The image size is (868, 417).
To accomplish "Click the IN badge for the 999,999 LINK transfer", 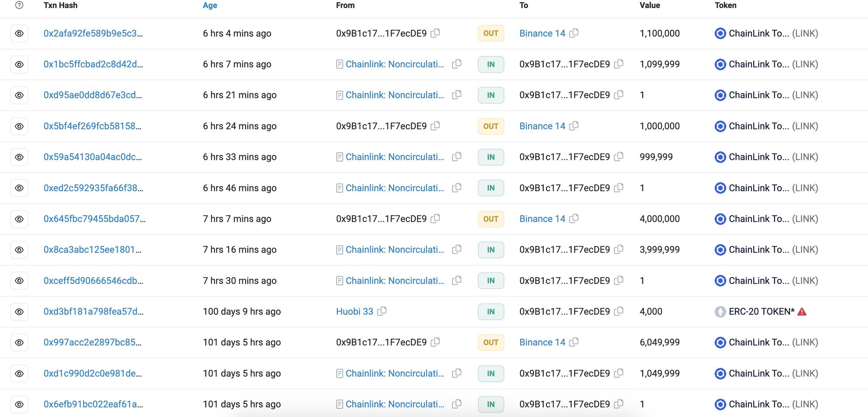I will tap(490, 157).
